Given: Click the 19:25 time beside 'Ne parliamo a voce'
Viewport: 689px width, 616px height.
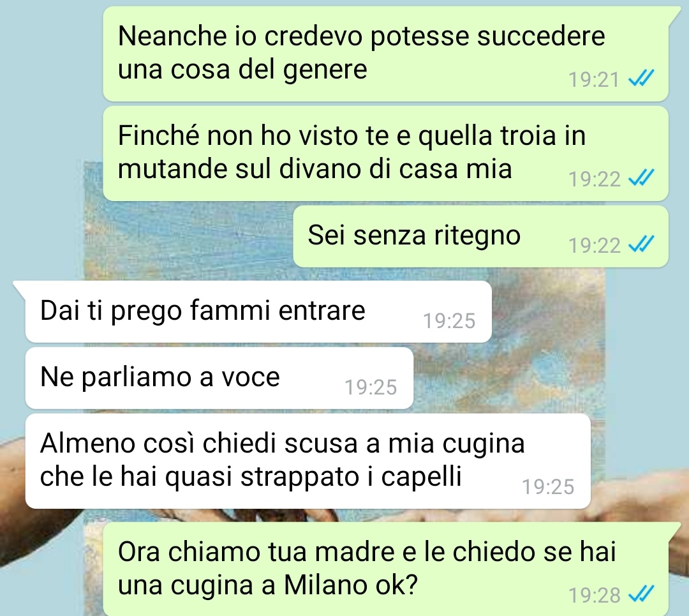Looking at the screenshot, I should pos(371,387).
